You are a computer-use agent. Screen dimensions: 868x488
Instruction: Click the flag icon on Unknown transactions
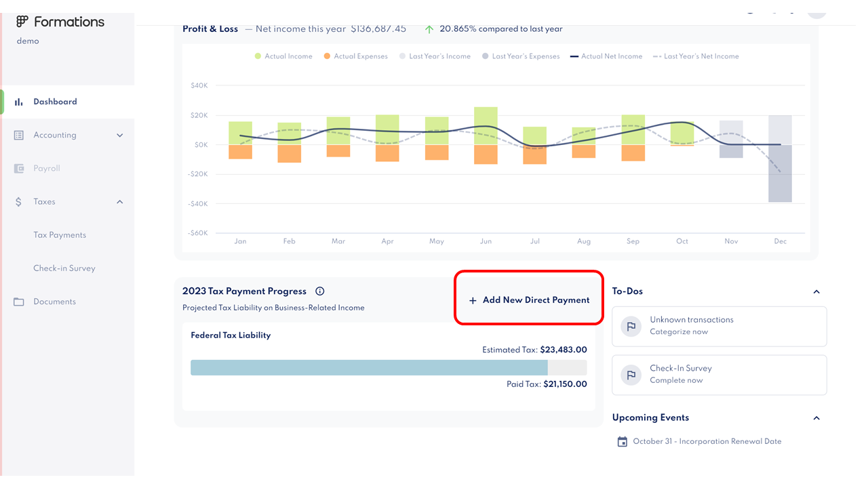point(631,326)
